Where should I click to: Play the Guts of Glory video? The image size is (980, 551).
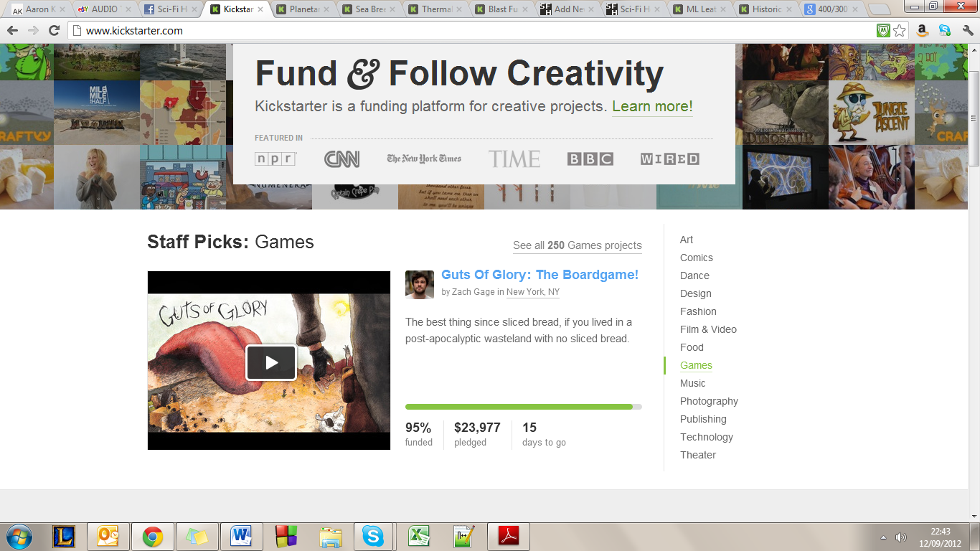[270, 362]
